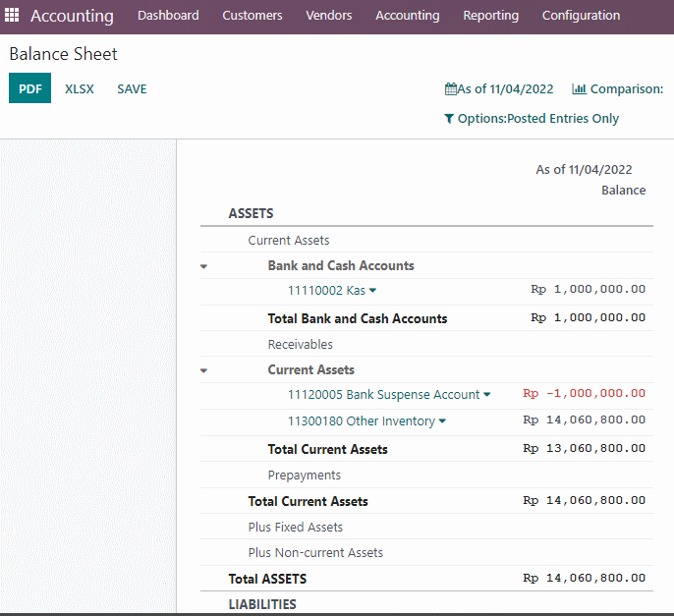This screenshot has width=674, height=616.
Task: Open dropdown caret for Bank Suspense Account
Action: (x=486, y=395)
